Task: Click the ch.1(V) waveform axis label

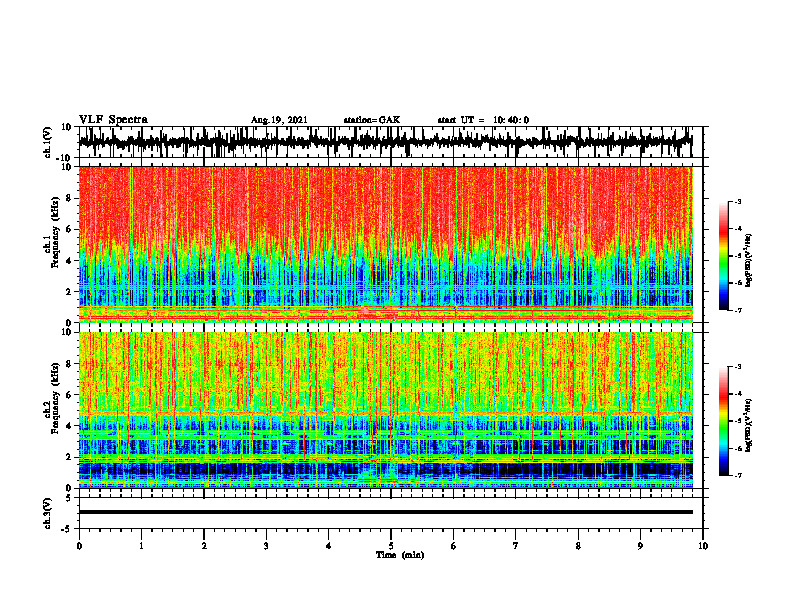Action: [x=48, y=142]
